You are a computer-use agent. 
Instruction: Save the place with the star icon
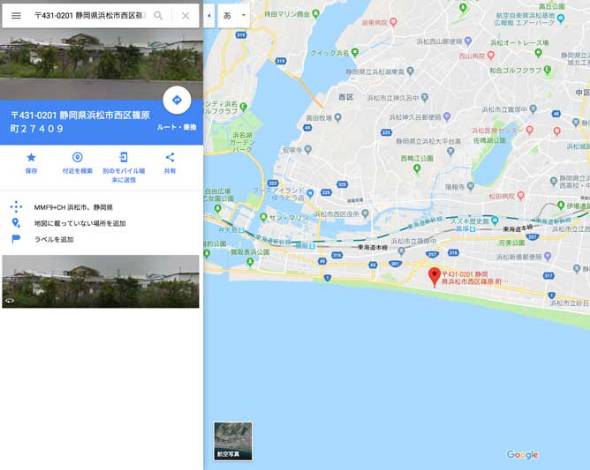pyautogui.click(x=31, y=163)
